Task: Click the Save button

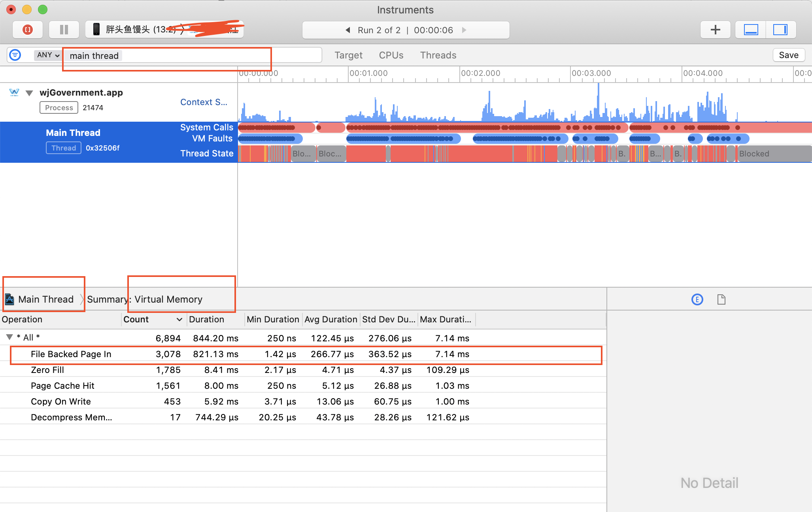Action: point(788,55)
